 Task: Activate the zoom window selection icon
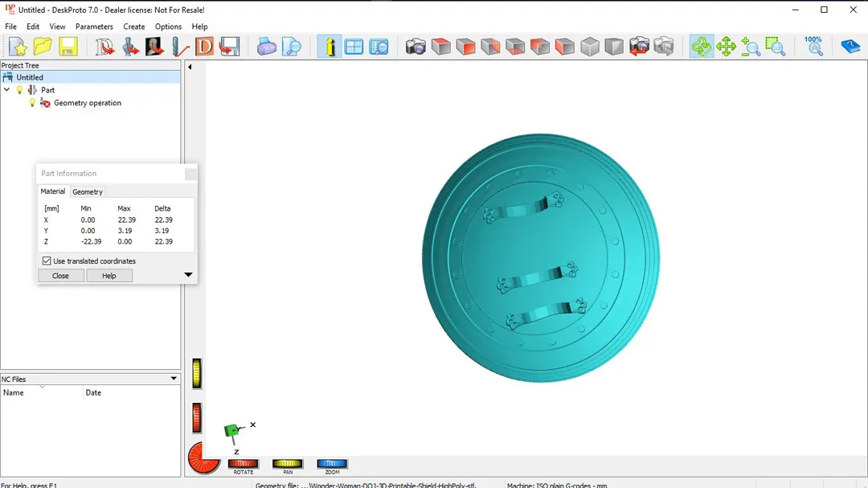(776, 47)
